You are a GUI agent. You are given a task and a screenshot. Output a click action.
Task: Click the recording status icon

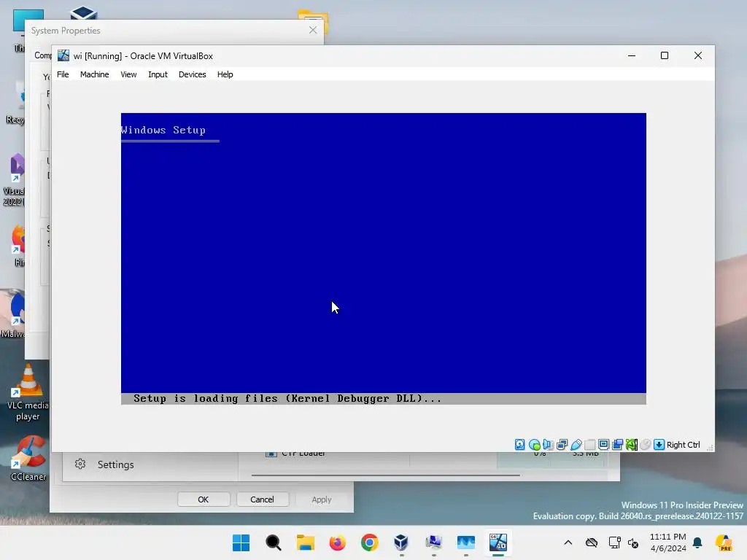click(617, 445)
